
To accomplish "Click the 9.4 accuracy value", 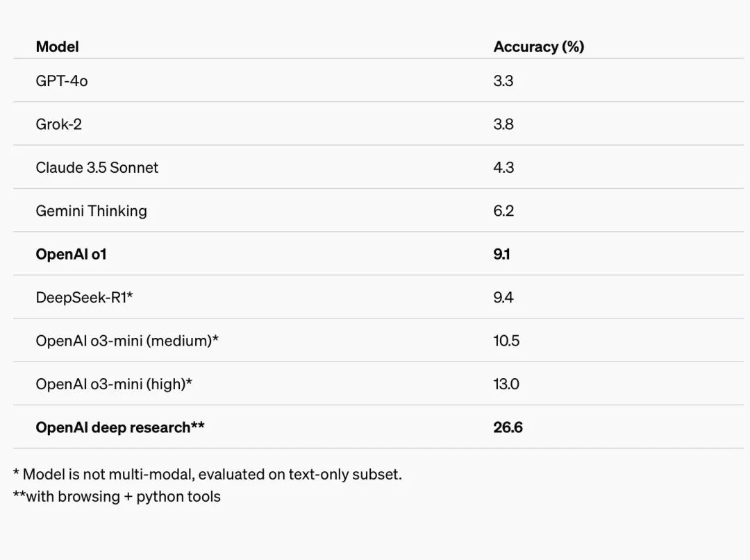I will click(x=503, y=298).
